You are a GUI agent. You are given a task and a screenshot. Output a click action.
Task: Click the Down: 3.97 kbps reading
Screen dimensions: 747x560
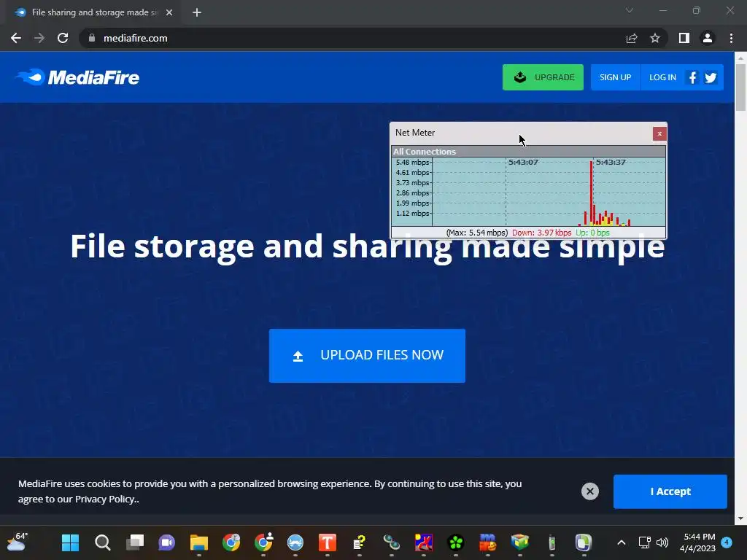541,233
